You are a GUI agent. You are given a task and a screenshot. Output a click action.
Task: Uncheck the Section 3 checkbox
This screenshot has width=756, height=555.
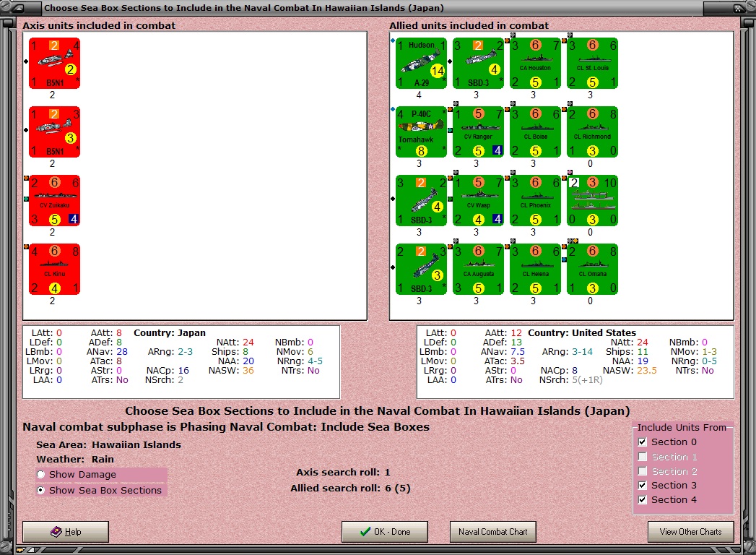click(x=642, y=486)
